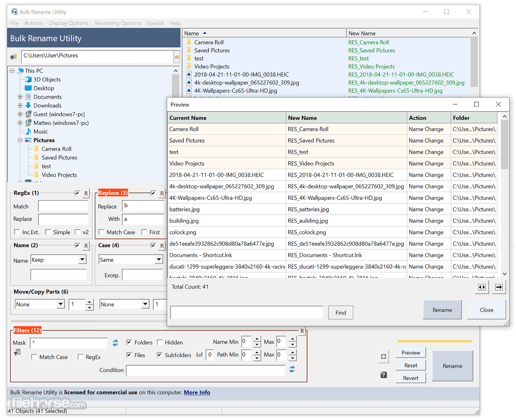
Task: Reset Replace (3) with its R button
Action: click(162, 194)
